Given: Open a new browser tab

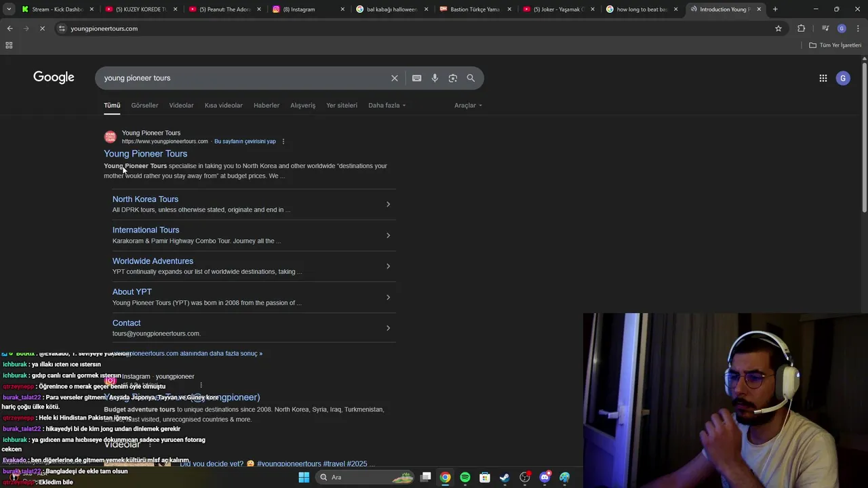Looking at the screenshot, I should [x=775, y=9].
